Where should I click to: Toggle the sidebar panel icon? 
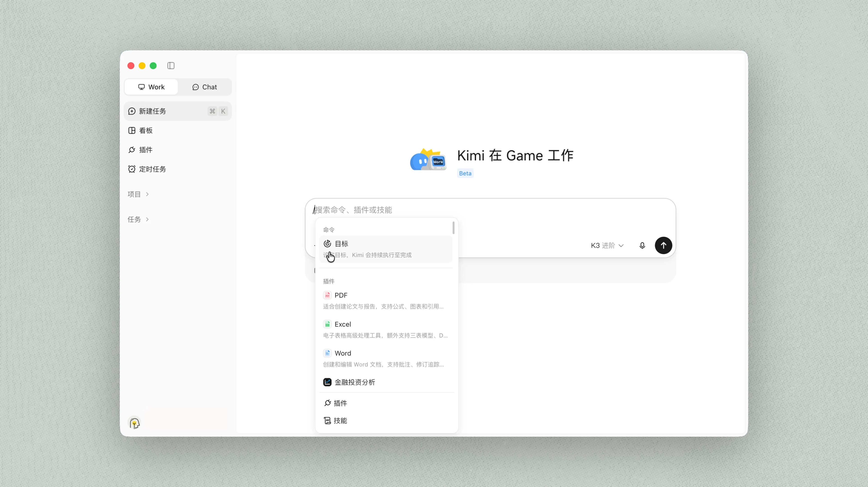tap(171, 66)
